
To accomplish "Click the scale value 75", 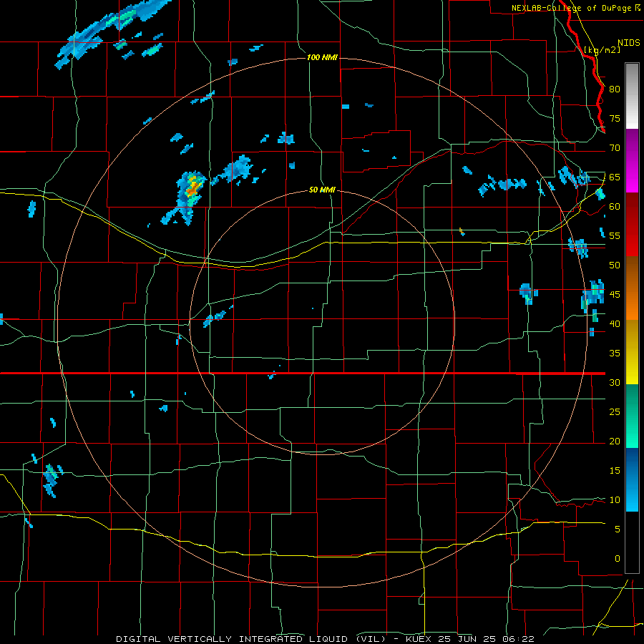I will (x=615, y=118).
